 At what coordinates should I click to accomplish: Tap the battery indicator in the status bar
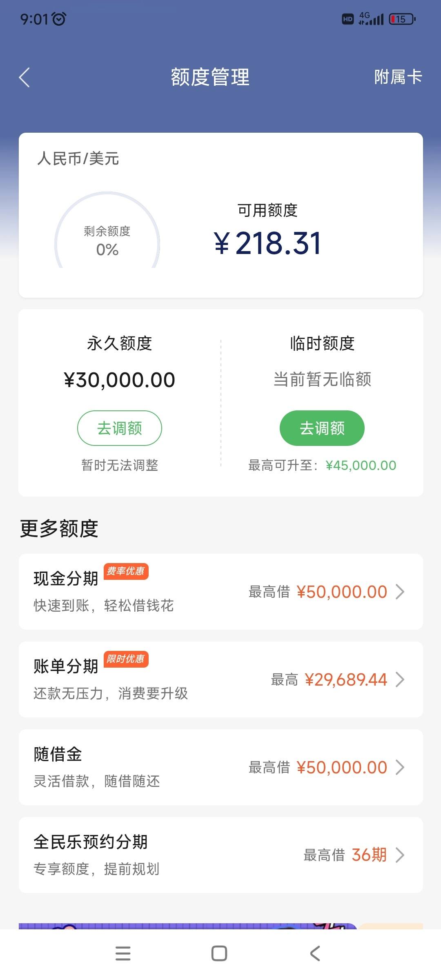click(403, 19)
